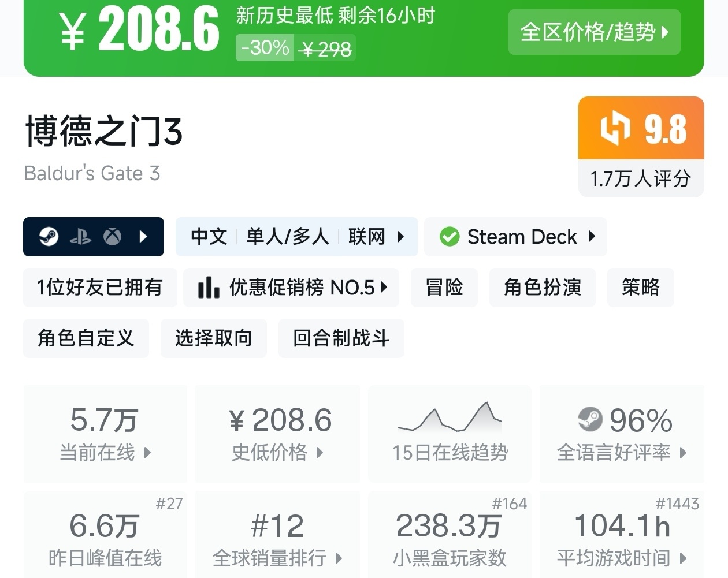Viewport: 728px width, 578px height.
Task: Expand the platforms list arrow
Action: click(x=143, y=237)
